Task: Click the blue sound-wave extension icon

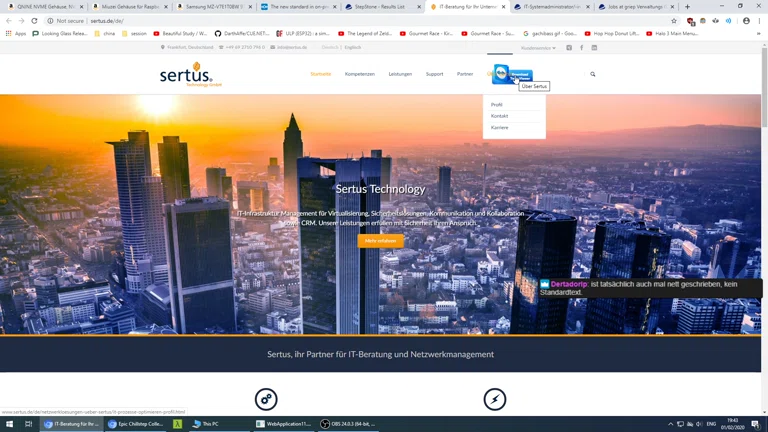Action: coord(728,21)
